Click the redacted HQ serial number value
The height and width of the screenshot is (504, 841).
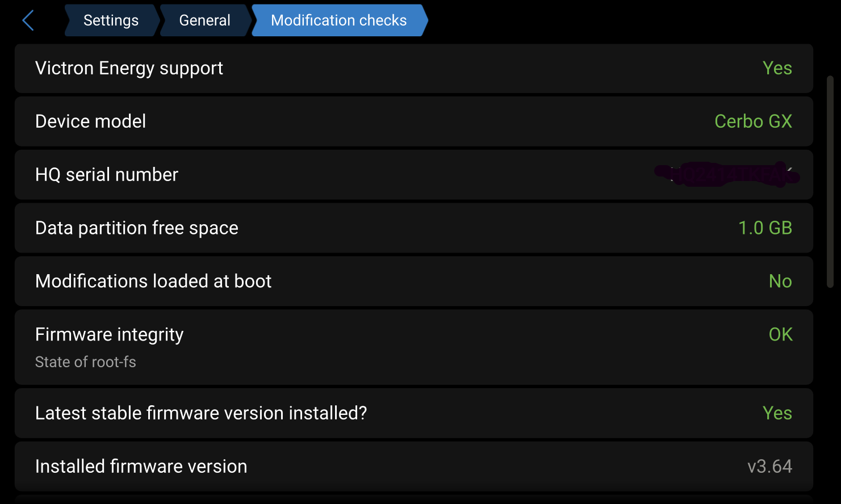(x=728, y=175)
